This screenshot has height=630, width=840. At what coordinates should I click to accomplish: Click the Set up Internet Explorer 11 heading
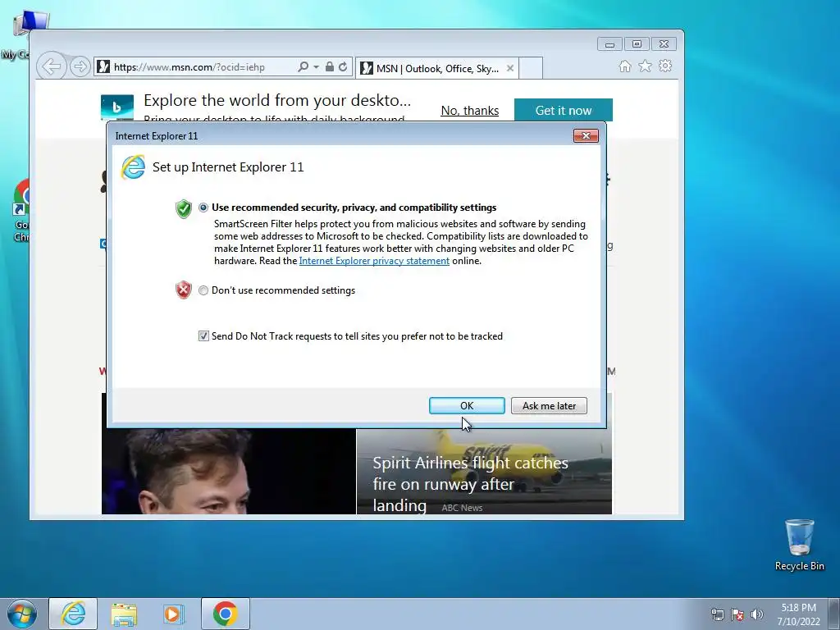[228, 167]
